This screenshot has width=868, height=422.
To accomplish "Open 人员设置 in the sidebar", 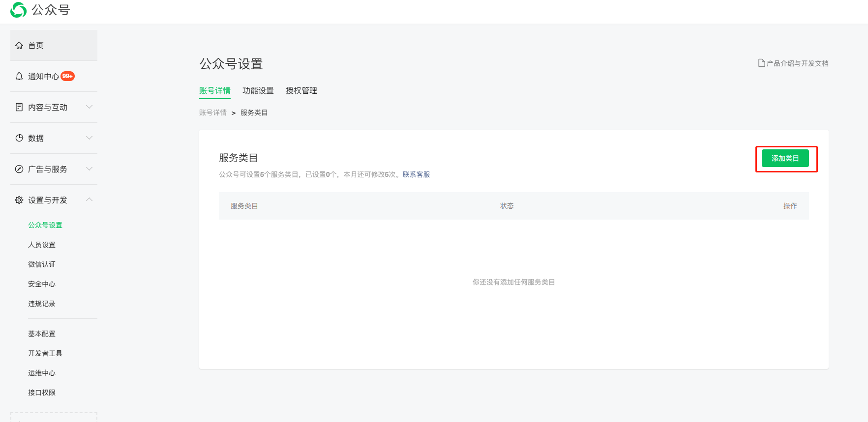I will pos(42,245).
